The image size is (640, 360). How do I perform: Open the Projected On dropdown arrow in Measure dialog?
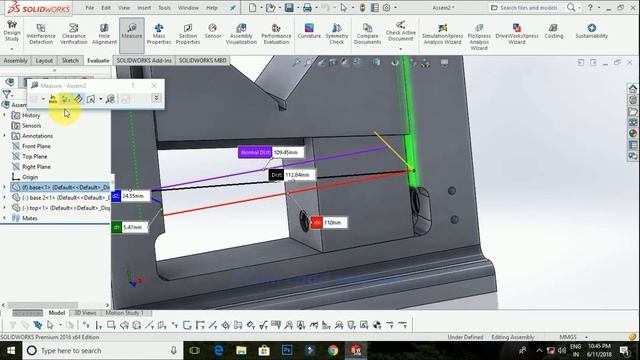[100, 99]
